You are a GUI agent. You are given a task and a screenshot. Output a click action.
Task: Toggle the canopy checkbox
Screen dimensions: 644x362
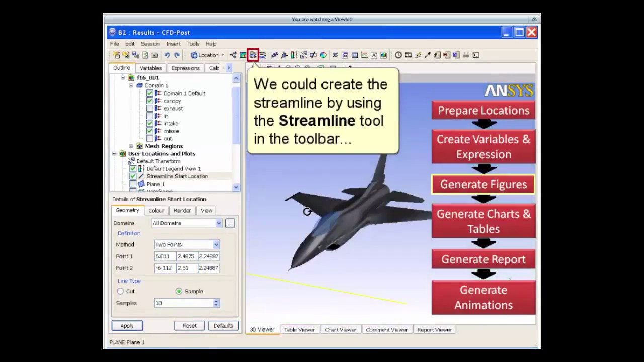click(x=149, y=101)
